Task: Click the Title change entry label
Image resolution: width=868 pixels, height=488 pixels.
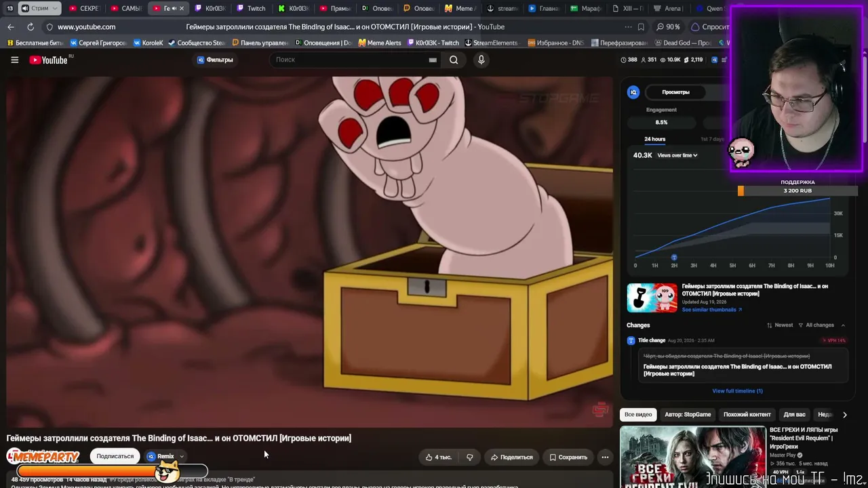Action: [x=652, y=340]
